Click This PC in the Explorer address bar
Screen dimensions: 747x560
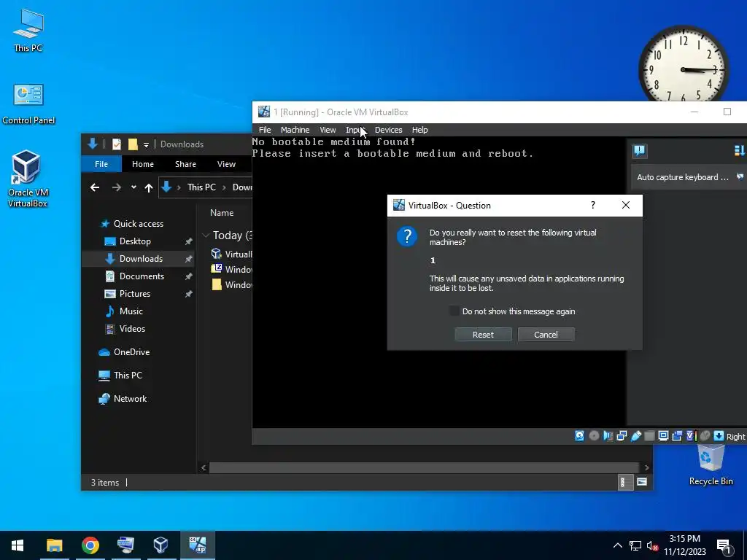point(201,187)
